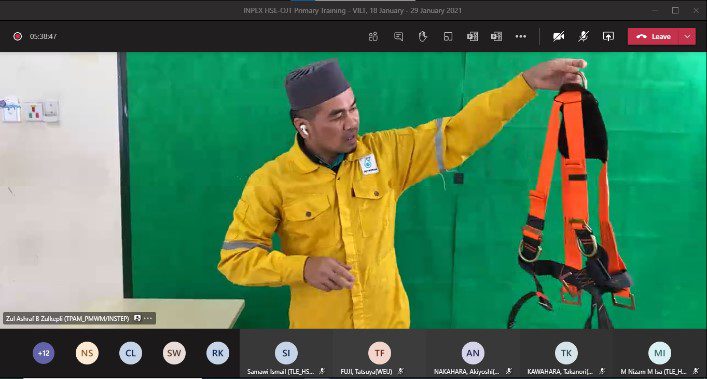Open more options for Zul Ashraf's video
The width and height of the screenshot is (707, 379).
click(x=148, y=318)
